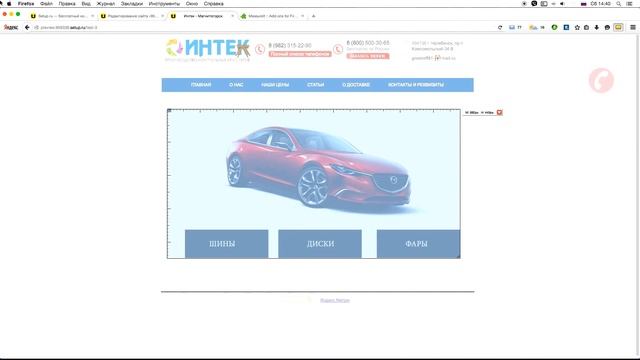Click the input language flag in the menu bar

click(x=584, y=4)
